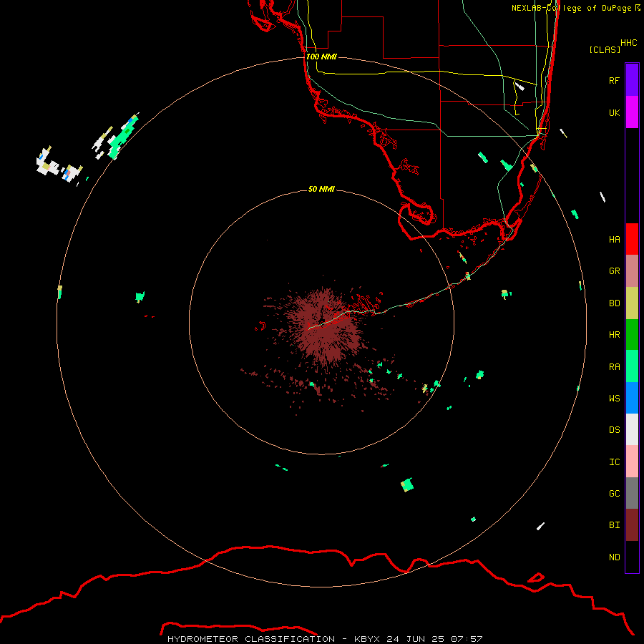The height and width of the screenshot is (644, 644).
Task: Click the BI legend label
Action: 614,525
